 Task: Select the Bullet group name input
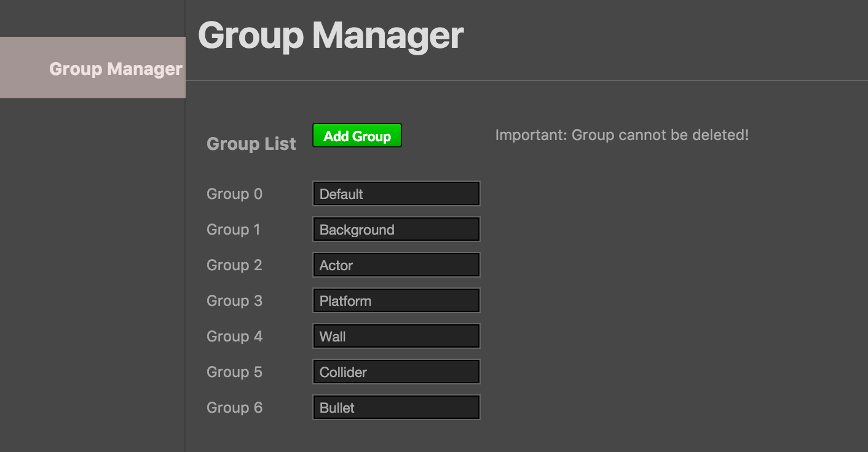point(397,407)
